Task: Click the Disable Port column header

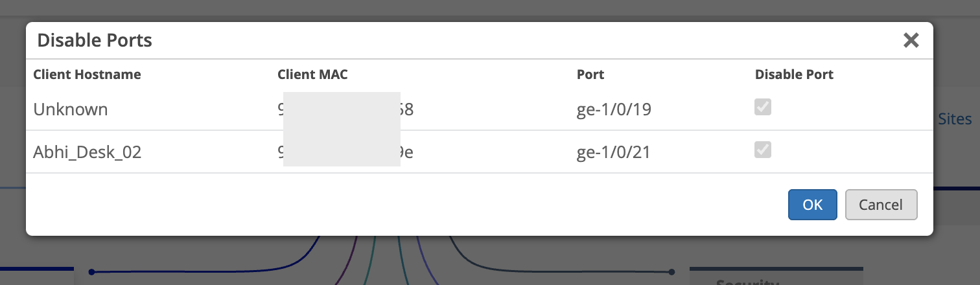Action: (794, 74)
